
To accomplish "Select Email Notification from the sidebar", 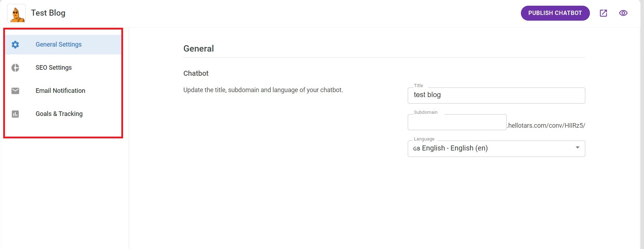I will point(60,91).
